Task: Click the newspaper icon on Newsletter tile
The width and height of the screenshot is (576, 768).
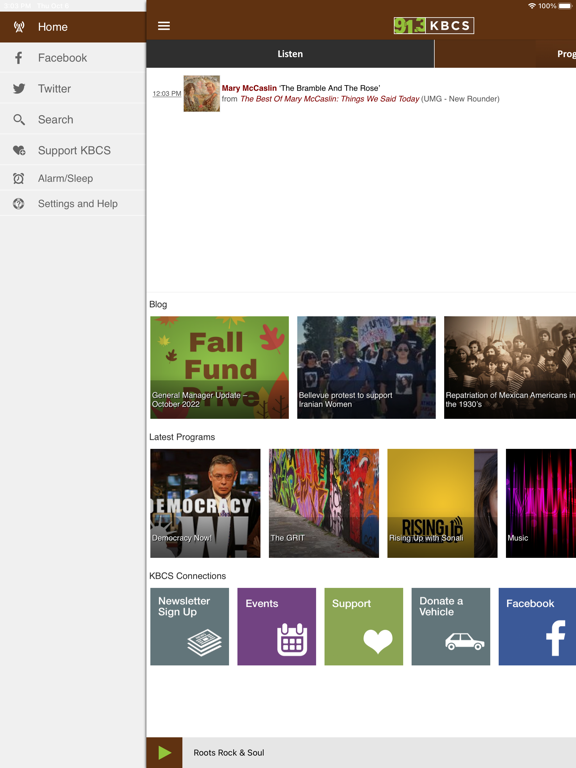Action: click(x=204, y=642)
